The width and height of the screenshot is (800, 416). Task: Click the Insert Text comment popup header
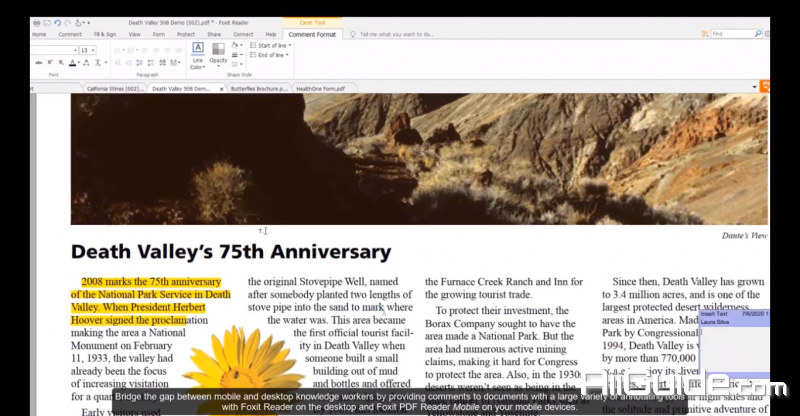[x=734, y=317]
